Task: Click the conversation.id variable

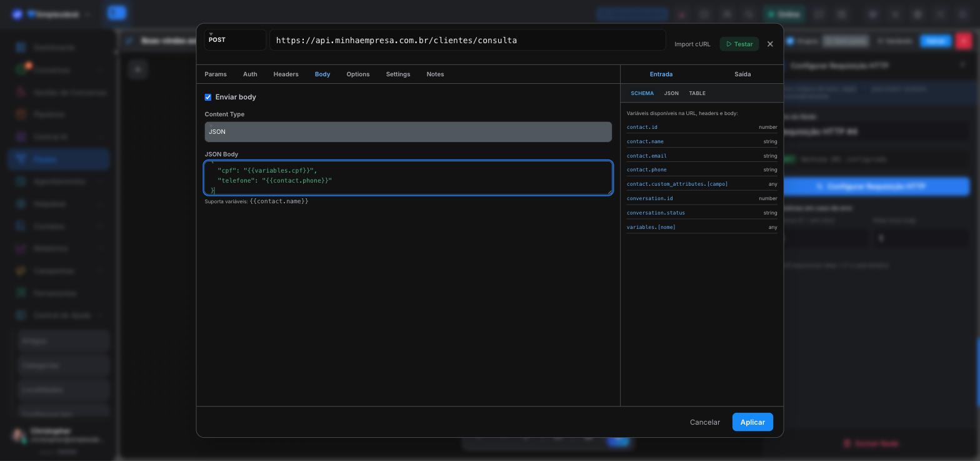Action: [649, 198]
